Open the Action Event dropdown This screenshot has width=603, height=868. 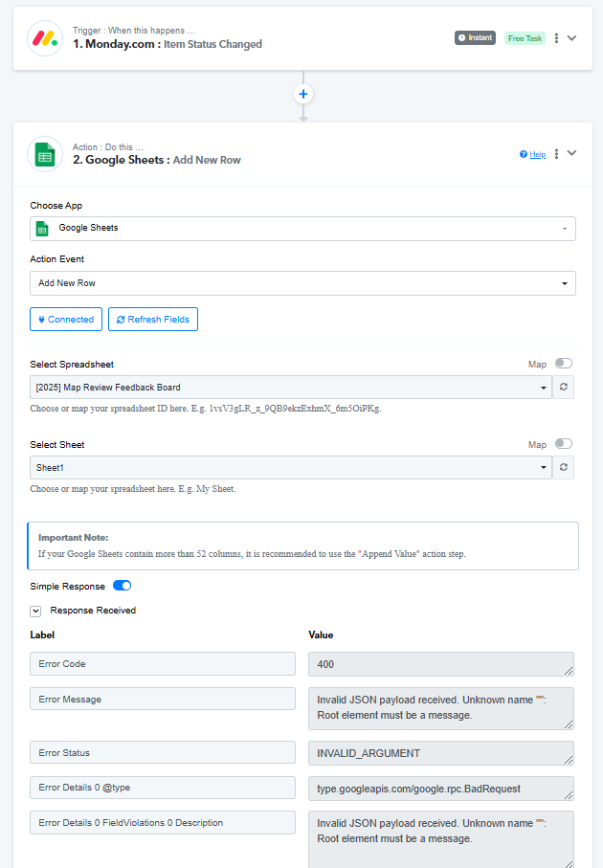tap(302, 283)
